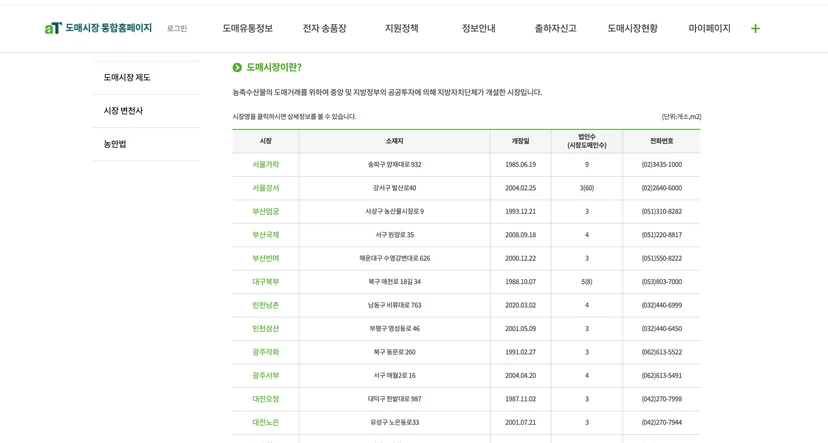This screenshot has height=443, width=828.
Task: Open the 마이페이지 menu
Action: (710, 29)
